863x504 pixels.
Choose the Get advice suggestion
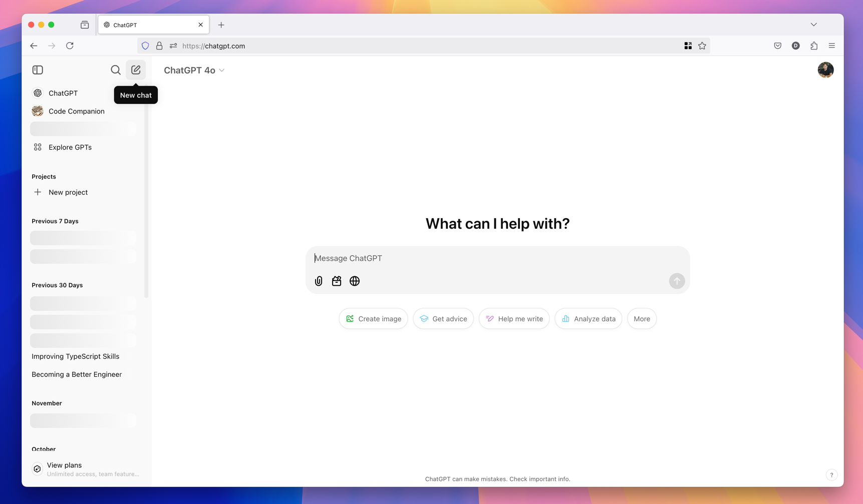(443, 319)
